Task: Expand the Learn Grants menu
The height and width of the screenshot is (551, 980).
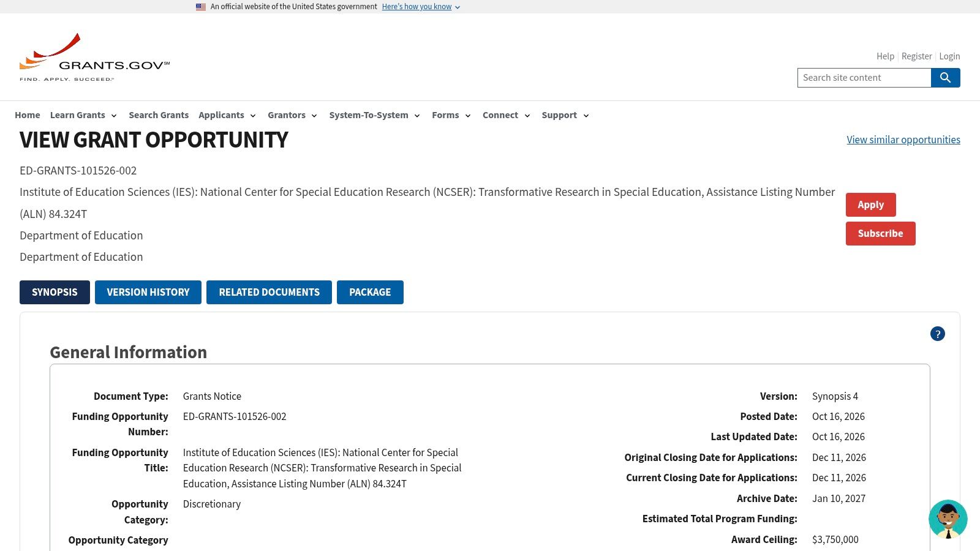Action: pyautogui.click(x=83, y=115)
